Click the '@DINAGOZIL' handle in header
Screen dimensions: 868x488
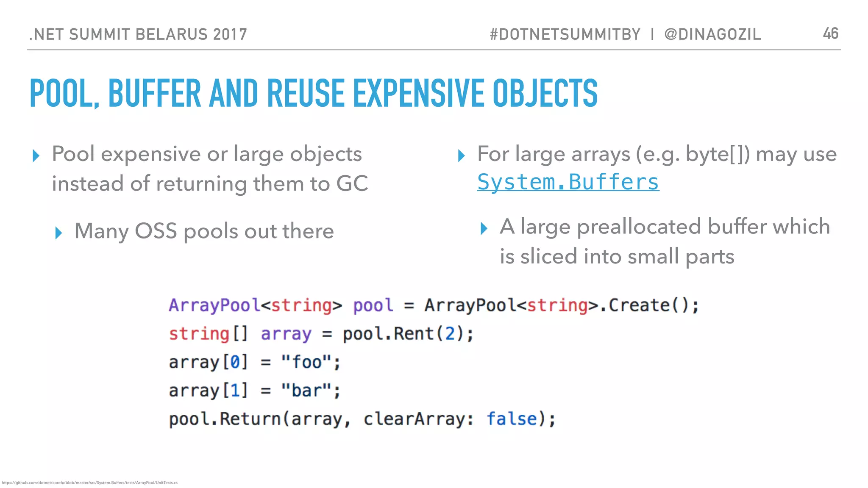pos(713,34)
